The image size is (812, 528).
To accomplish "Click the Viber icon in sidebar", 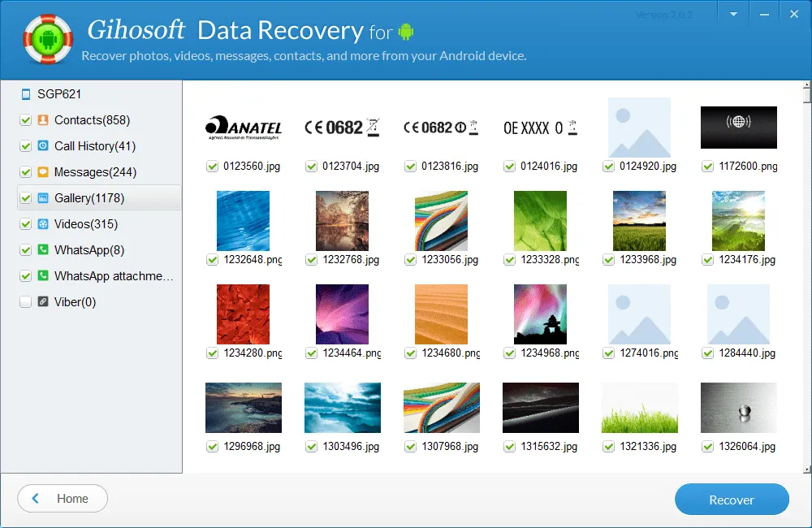I will point(43,302).
